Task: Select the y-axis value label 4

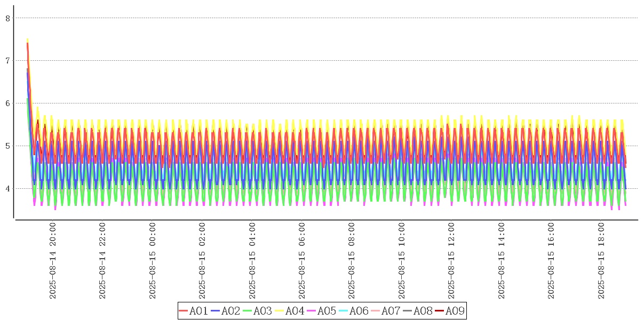Action: pyautogui.click(x=7, y=189)
